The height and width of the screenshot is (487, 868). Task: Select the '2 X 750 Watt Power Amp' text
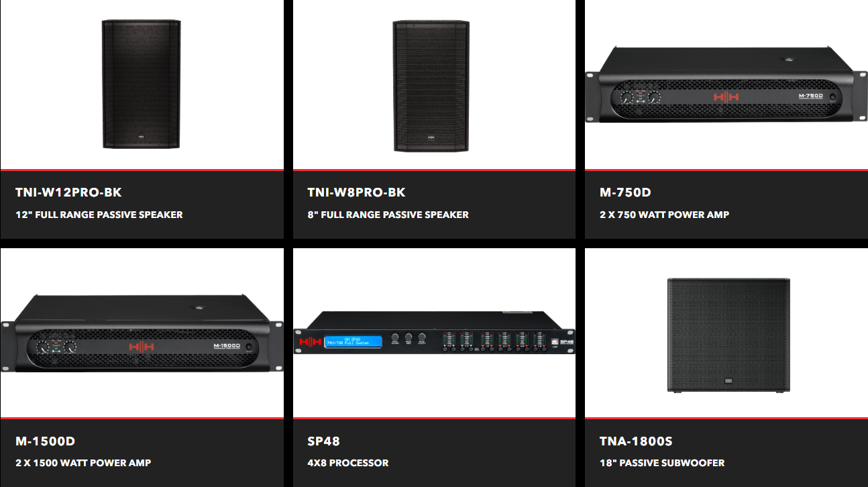click(x=664, y=215)
